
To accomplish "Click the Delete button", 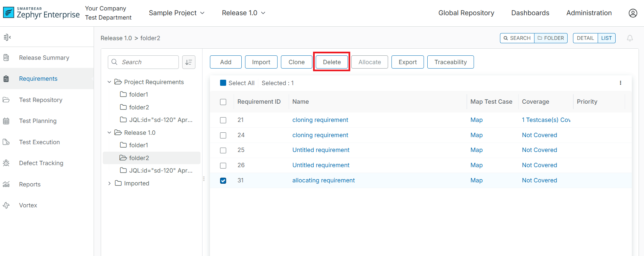I will pos(331,62).
